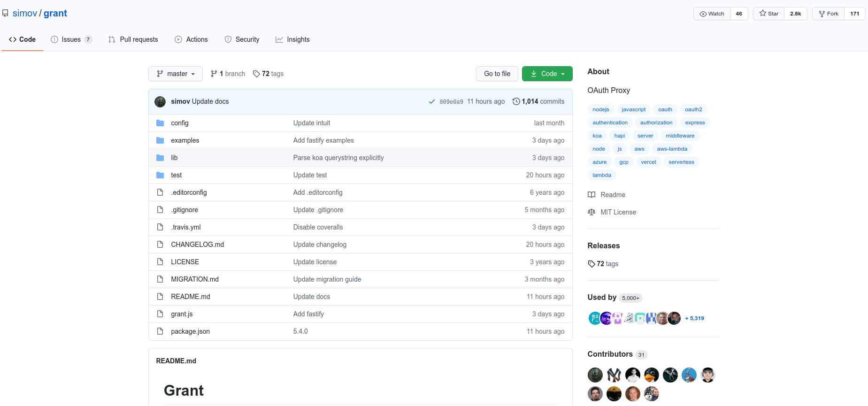This screenshot has width=868, height=406.
Task: Open commit hash 809e0a9
Action: pos(451,102)
